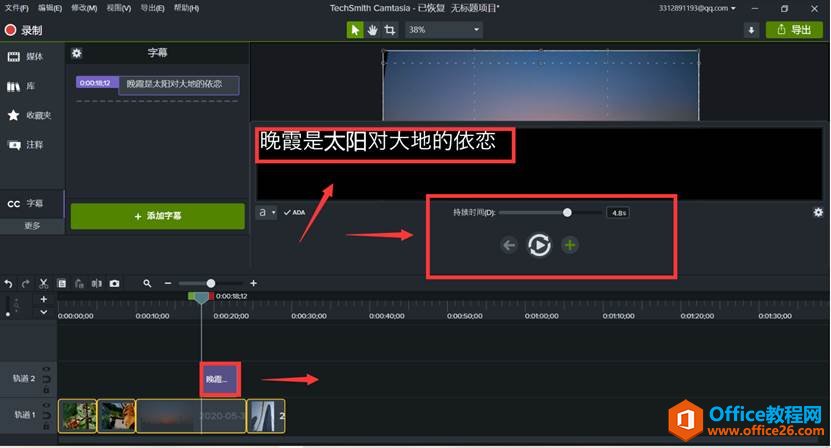
Task: Click the copy icon in timeline toolbar
Action: 61,284
